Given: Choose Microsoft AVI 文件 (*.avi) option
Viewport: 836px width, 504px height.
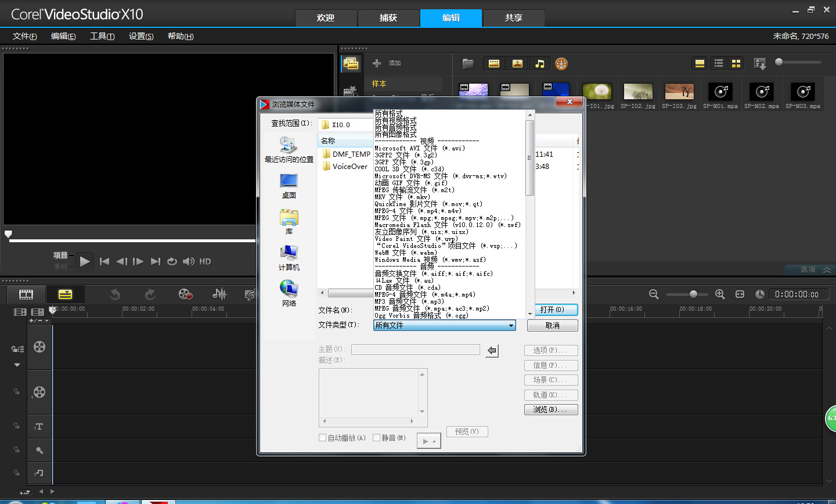Looking at the screenshot, I should tap(420, 148).
